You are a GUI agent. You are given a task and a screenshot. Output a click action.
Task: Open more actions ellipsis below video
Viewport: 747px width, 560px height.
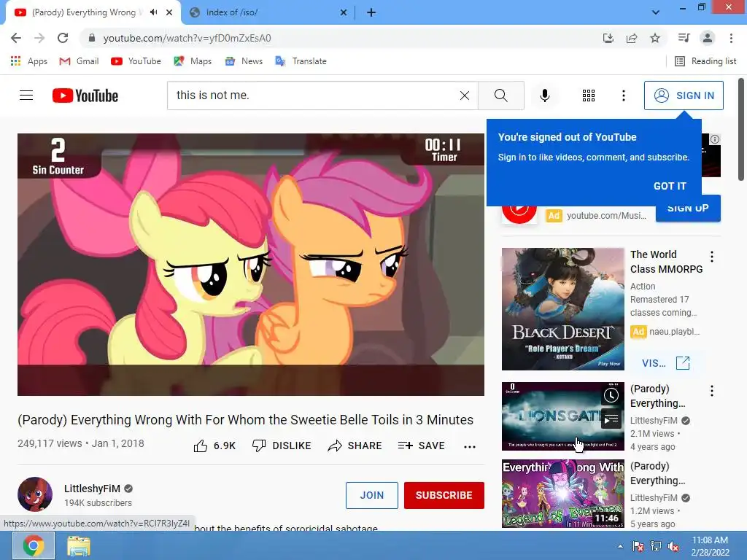click(x=470, y=447)
